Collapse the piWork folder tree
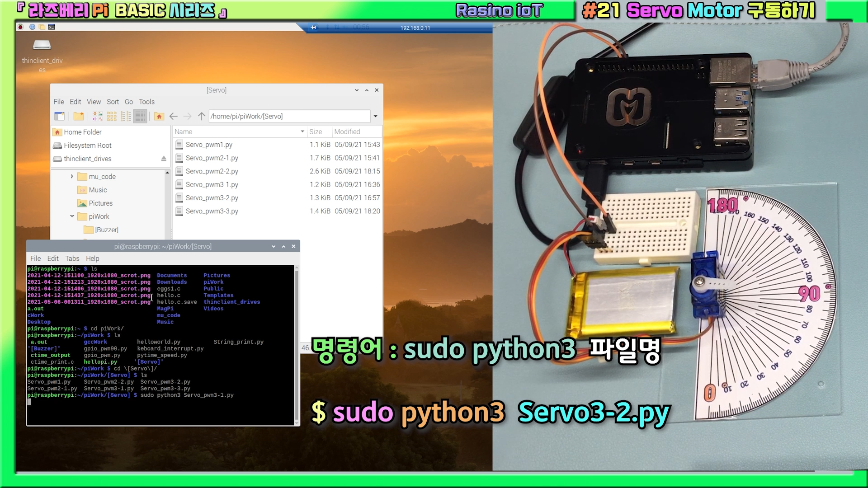The image size is (868, 488). point(72,216)
